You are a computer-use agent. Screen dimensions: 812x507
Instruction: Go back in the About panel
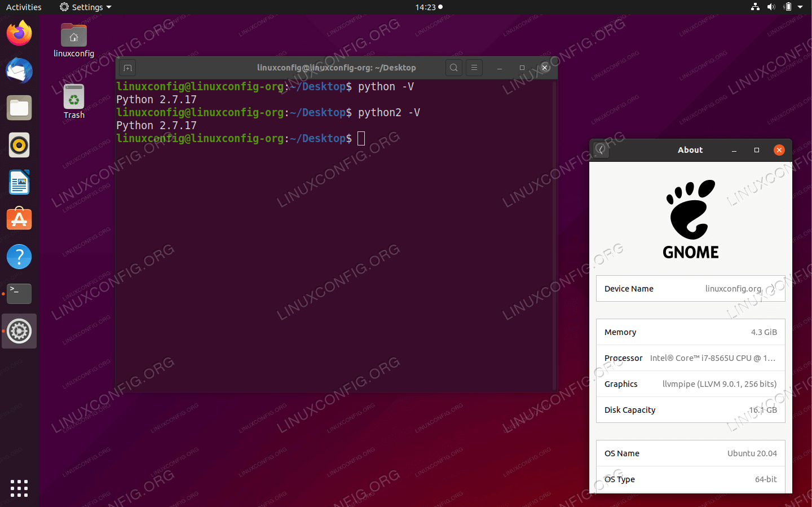click(601, 150)
